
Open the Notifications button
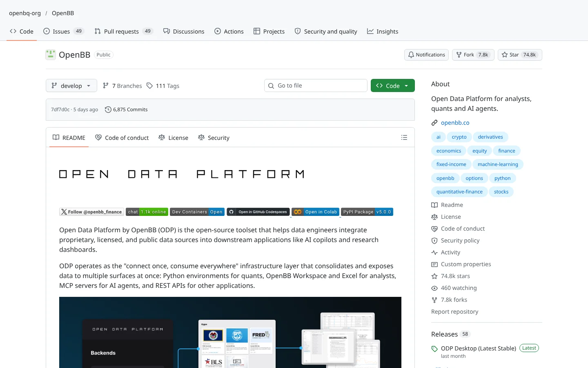tap(426, 55)
